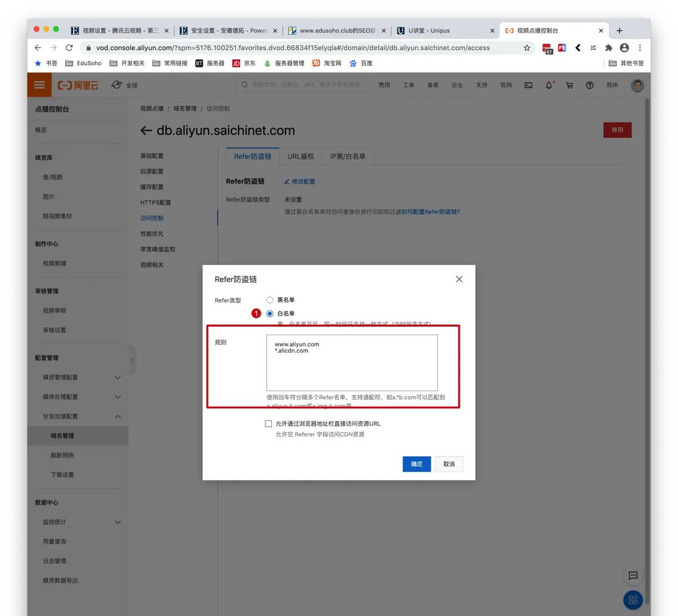
Task: Open the 如何配置Refer防盗链? help link
Action: [x=431, y=212]
